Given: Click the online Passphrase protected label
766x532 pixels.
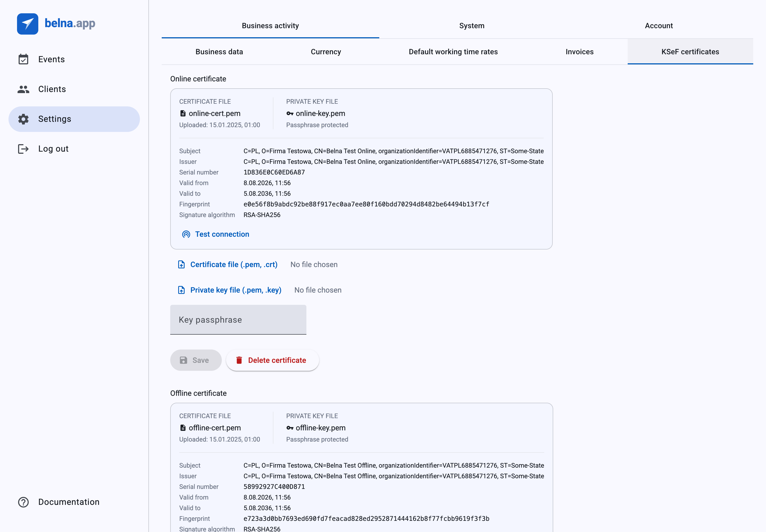Looking at the screenshot, I should pyautogui.click(x=317, y=125).
